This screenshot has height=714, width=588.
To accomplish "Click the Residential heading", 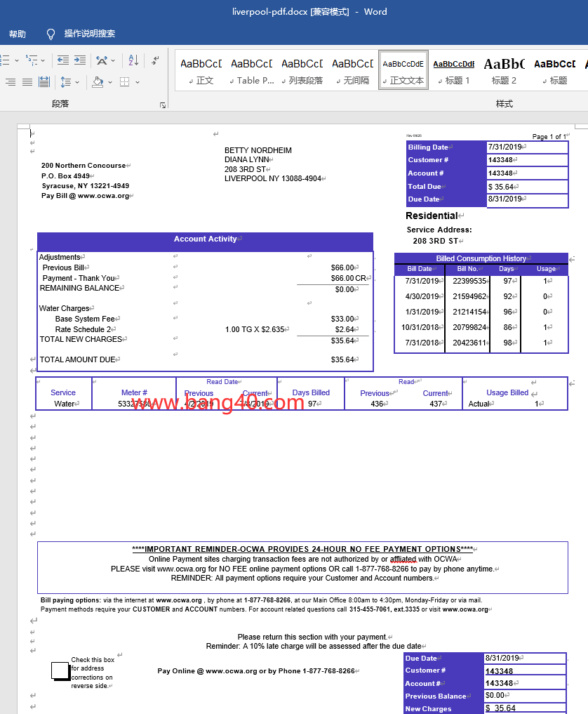I will pyautogui.click(x=432, y=216).
